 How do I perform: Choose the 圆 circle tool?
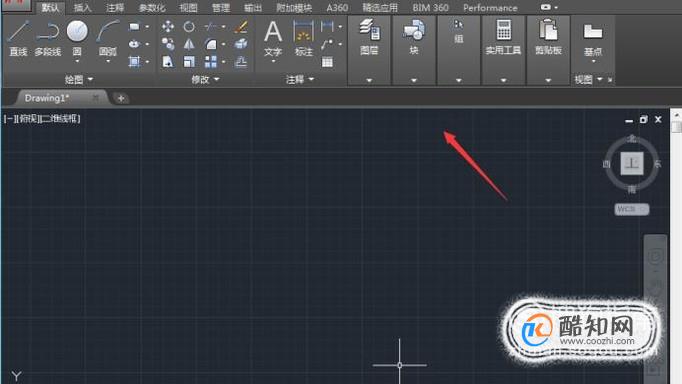[77, 38]
